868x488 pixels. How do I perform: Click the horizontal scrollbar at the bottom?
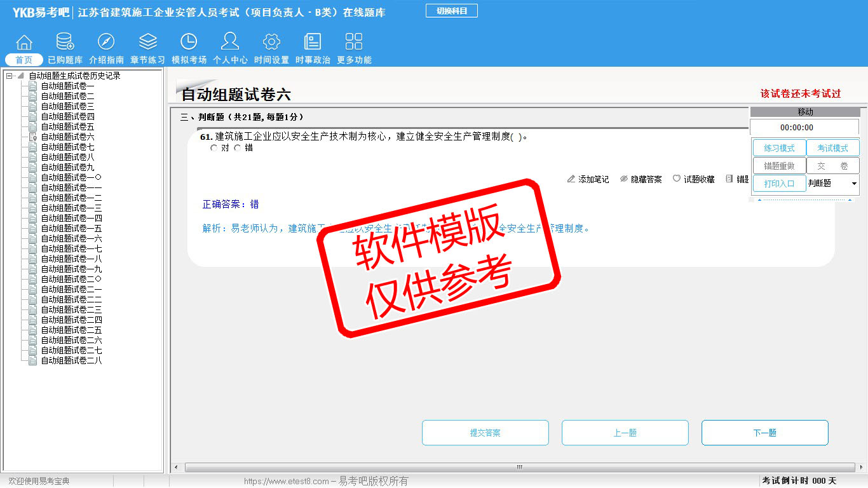(x=519, y=468)
